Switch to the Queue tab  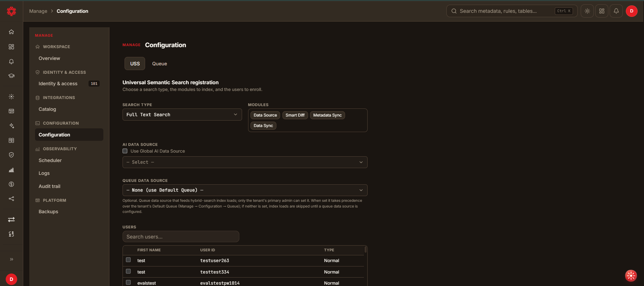point(160,63)
